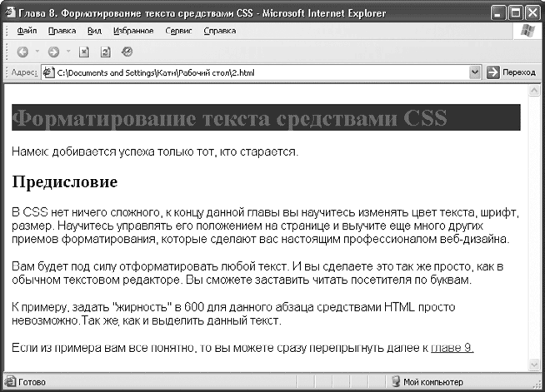Follow the 'главе 9' hyperlink

452,348
